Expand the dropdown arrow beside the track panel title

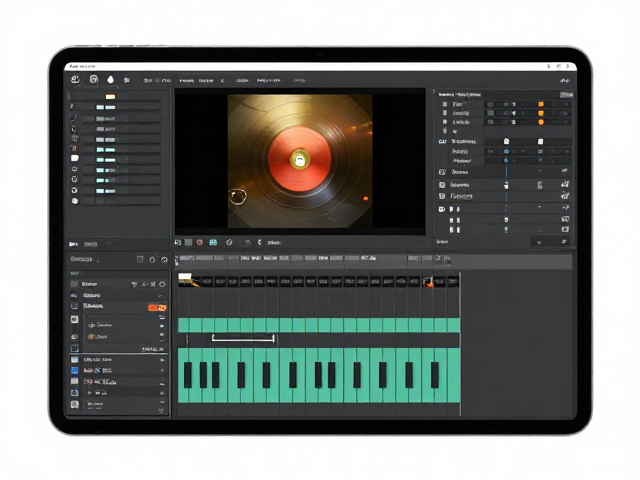(x=99, y=260)
